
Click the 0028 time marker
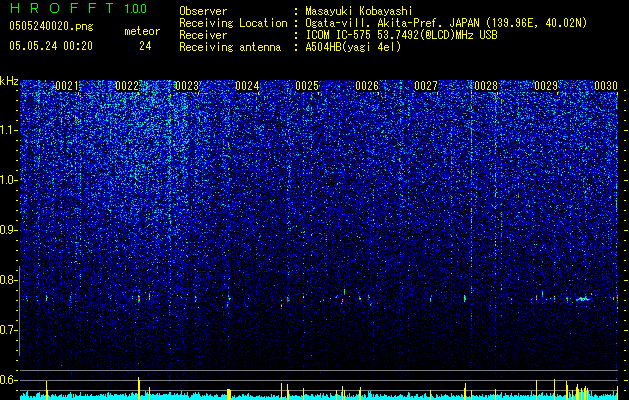[x=486, y=86]
